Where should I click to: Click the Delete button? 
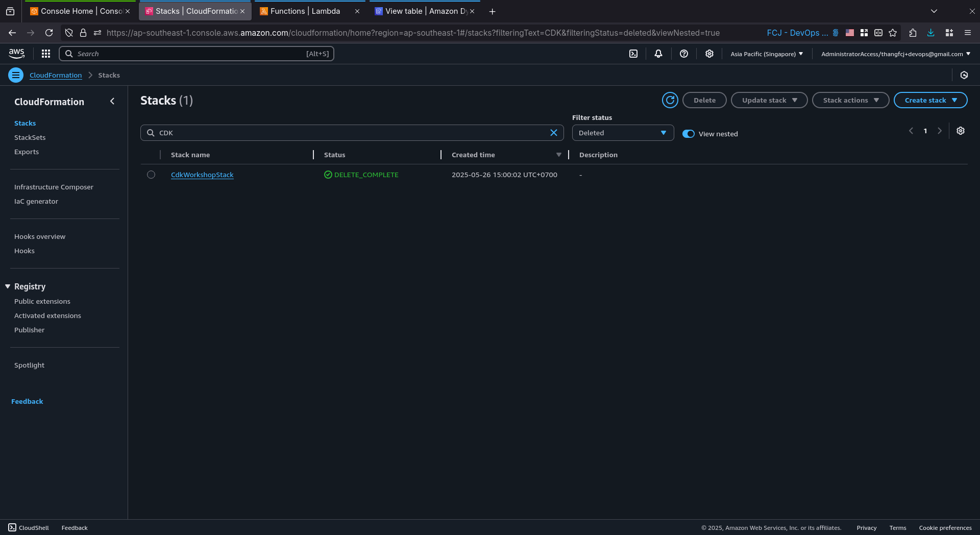[704, 100]
